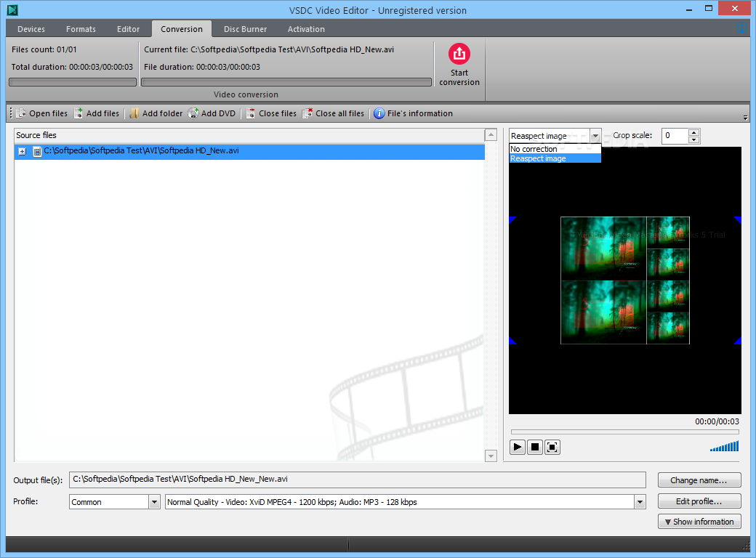Open File's information
Screen dimensions: 756x558
click(x=413, y=113)
